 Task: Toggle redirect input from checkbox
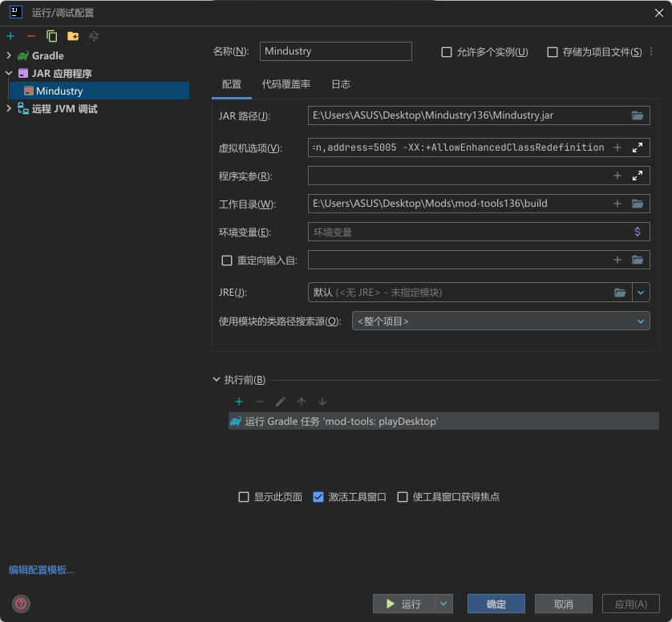227,261
